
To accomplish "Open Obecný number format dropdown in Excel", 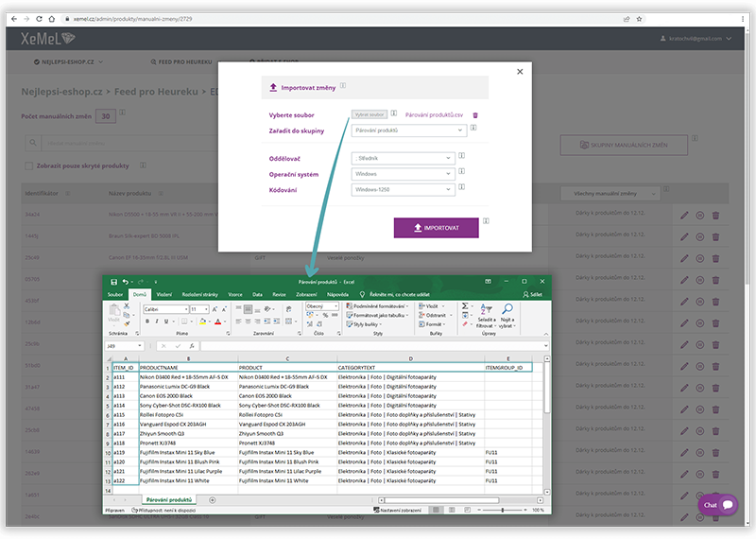I will click(321, 306).
